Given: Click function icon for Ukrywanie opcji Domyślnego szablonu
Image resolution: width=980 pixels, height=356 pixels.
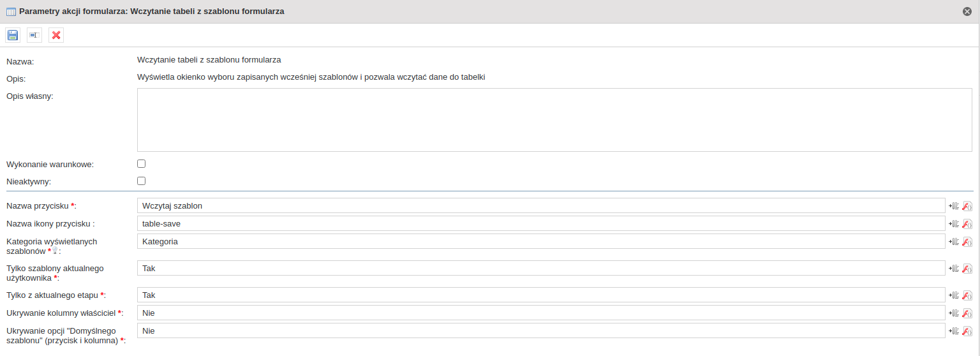Looking at the screenshot, I should [967, 330].
